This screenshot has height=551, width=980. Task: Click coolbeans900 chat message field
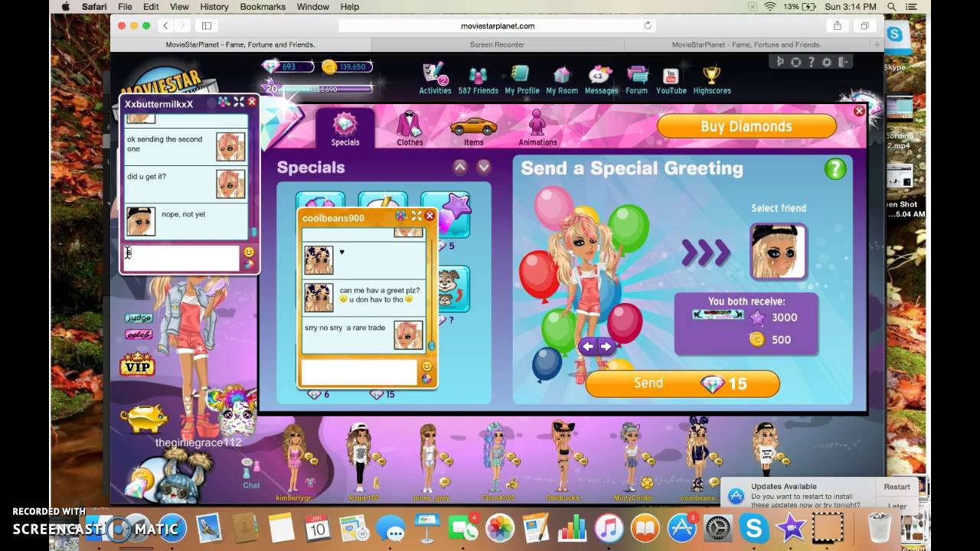pos(359,372)
